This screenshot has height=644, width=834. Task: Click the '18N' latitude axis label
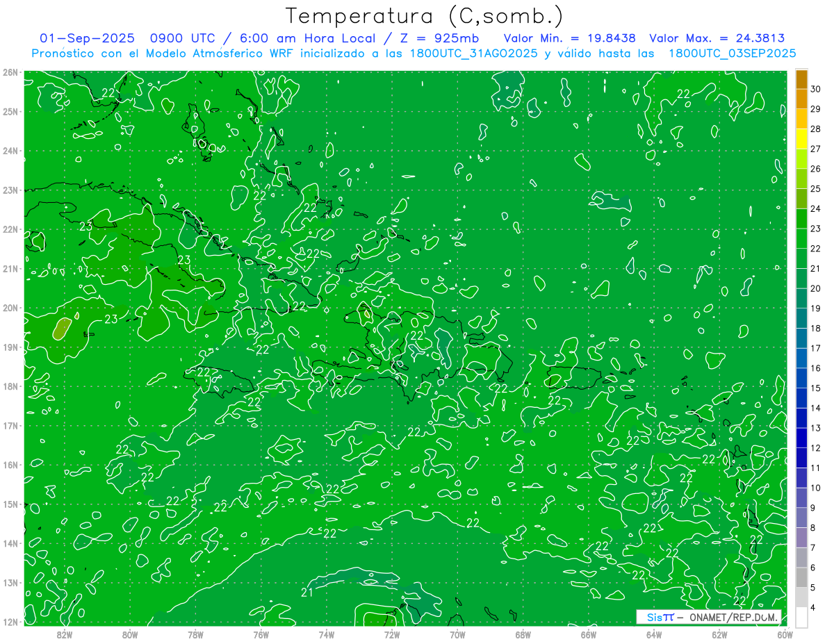point(10,386)
